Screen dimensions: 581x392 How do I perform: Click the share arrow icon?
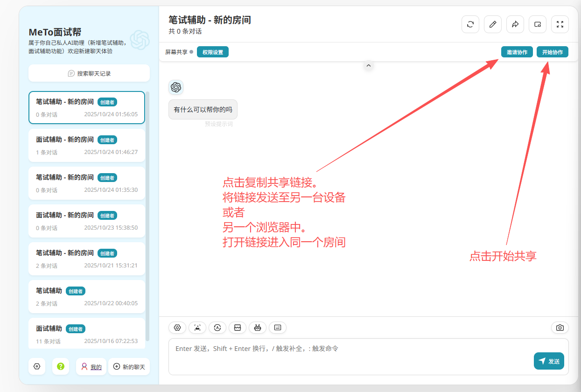pyautogui.click(x=515, y=24)
